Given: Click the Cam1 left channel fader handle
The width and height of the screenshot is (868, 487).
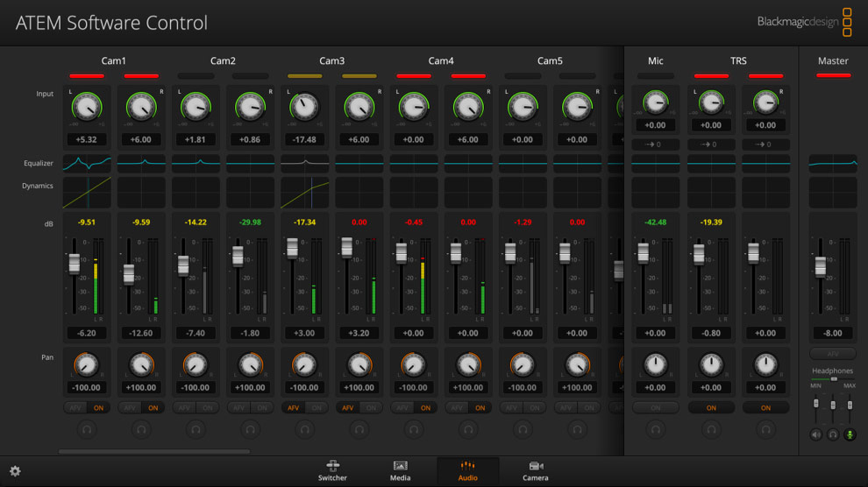Looking at the screenshot, I should 75,263.
